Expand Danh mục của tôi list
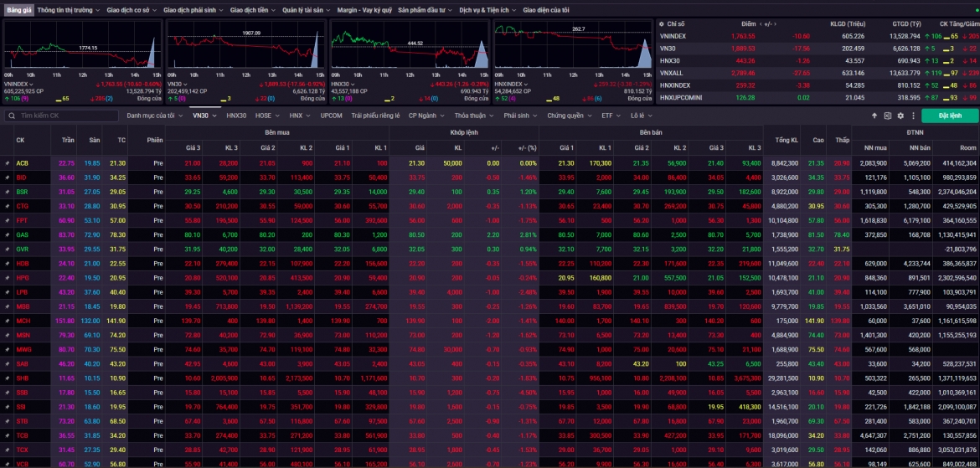980x468 pixels. point(154,116)
